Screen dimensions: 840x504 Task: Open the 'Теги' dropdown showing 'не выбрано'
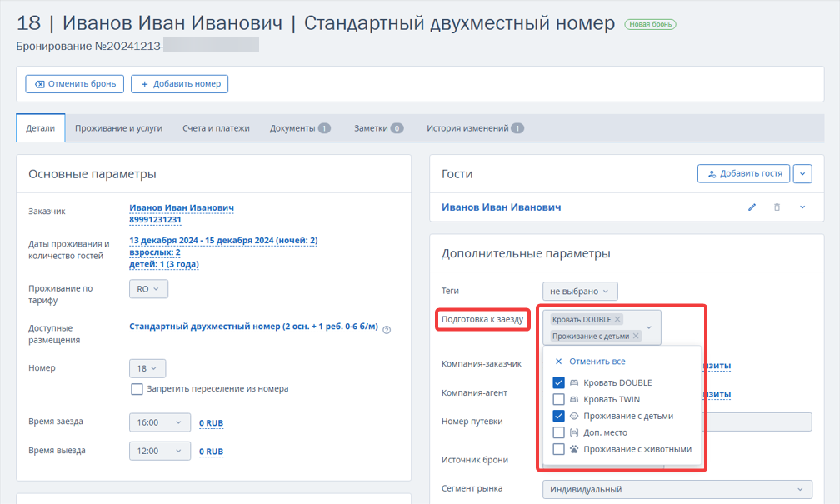click(x=580, y=292)
